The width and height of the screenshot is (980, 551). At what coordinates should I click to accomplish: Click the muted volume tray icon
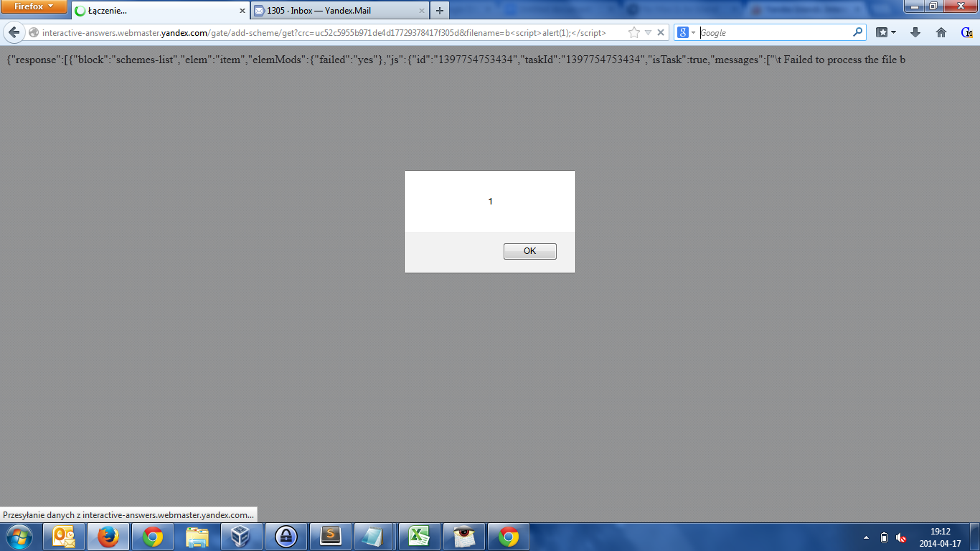(902, 537)
